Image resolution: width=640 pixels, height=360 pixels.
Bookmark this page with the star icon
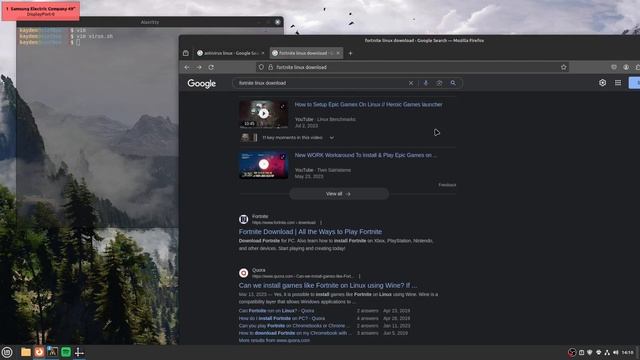(x=564, y=67)
